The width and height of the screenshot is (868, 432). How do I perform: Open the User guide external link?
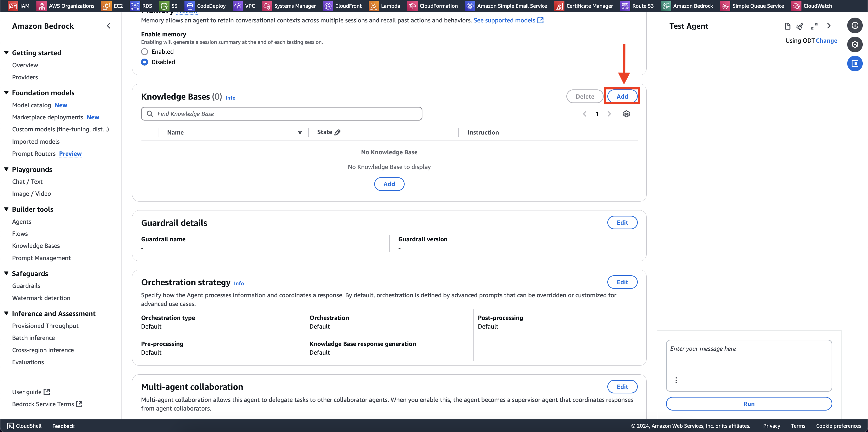[x=31, y=392]
